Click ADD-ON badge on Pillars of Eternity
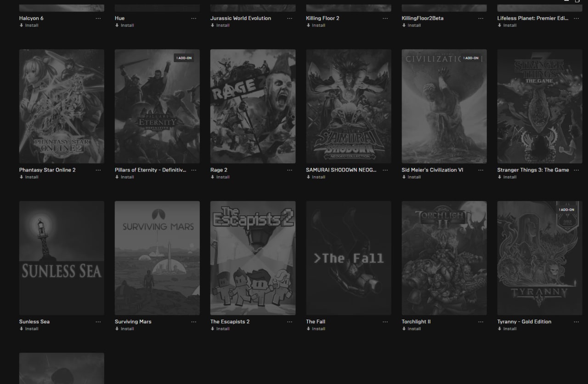Image resolution: width=588 pixels, height=384 pixels. tap(184, 58)
